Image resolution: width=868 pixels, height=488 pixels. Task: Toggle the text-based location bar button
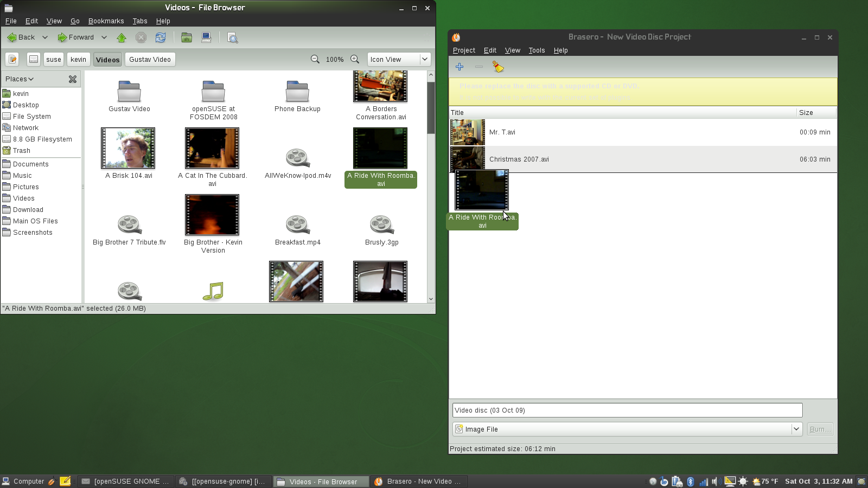point(12,59)
